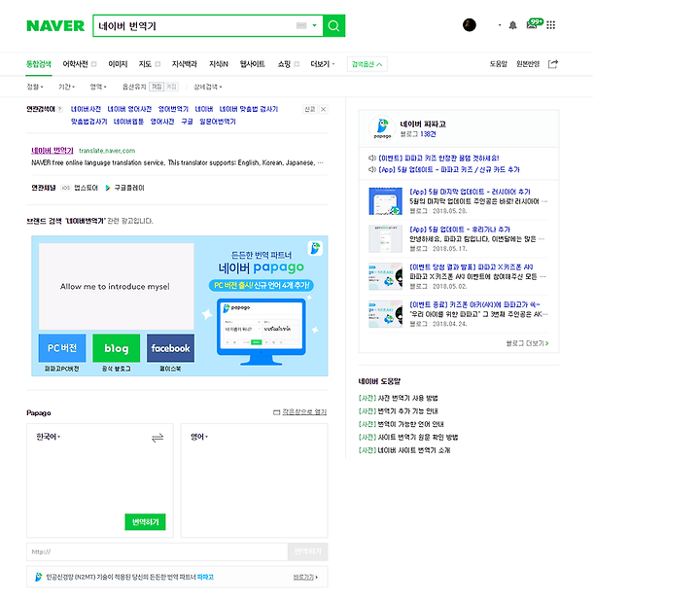Viewport: 700px width, 602px height.
Task: Click the related search 일본어번역기
Action: point(218,122)
